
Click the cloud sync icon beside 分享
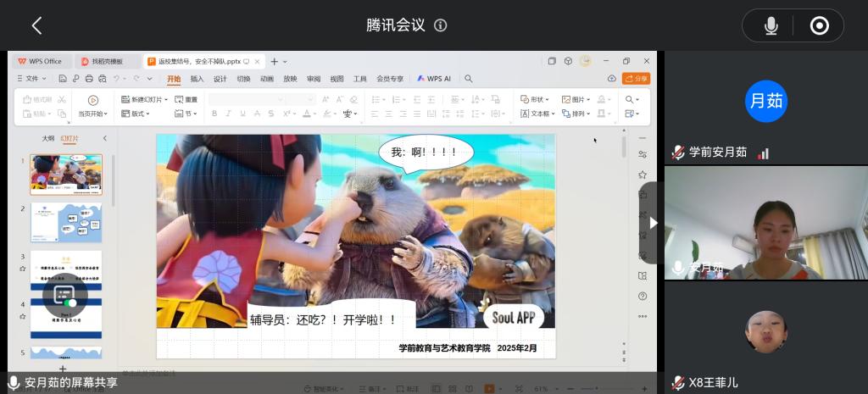click(x=612, y=79)
